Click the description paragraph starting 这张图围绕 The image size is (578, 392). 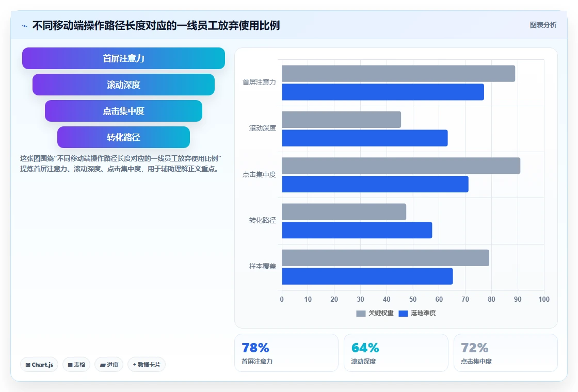(121, 164)
